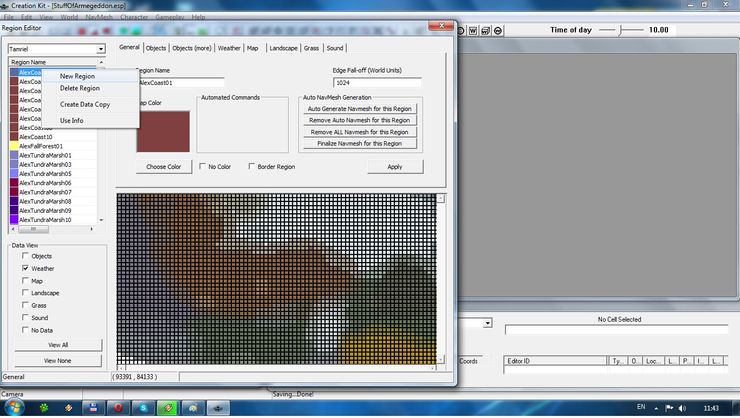Tick the Border Region checkbox
This screenshot has height=418, width=740.
coord(252,167)
